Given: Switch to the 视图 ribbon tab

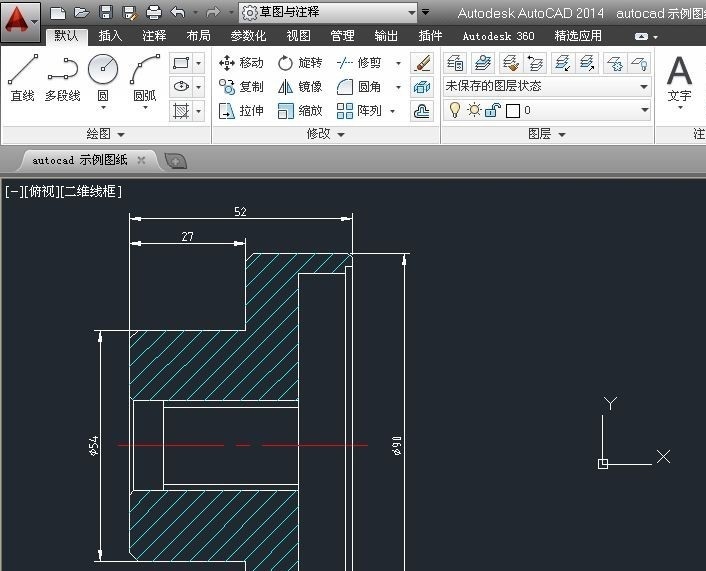Looking at the screenshot, I should click(299, 36).
